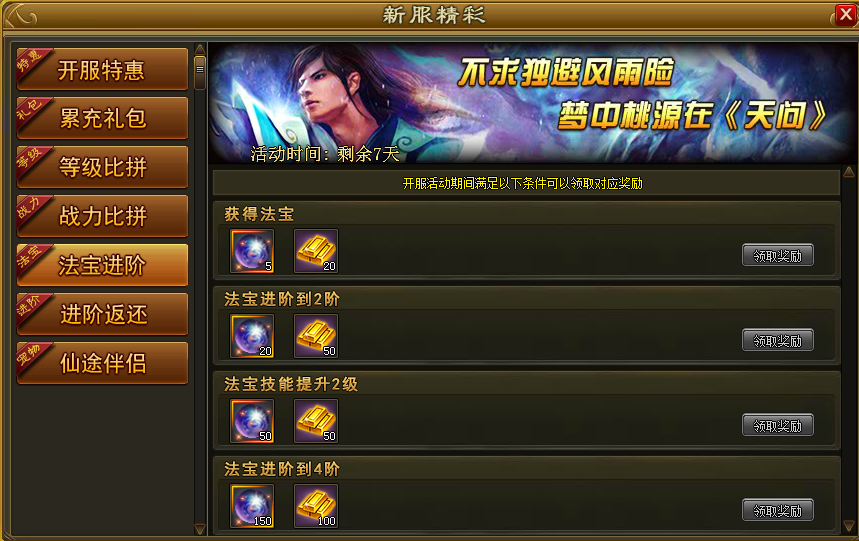The width and height of the screenshot is (859, 541).
Task: Click the sidebar scrollbar up arrow
Action: coord(200,49)
